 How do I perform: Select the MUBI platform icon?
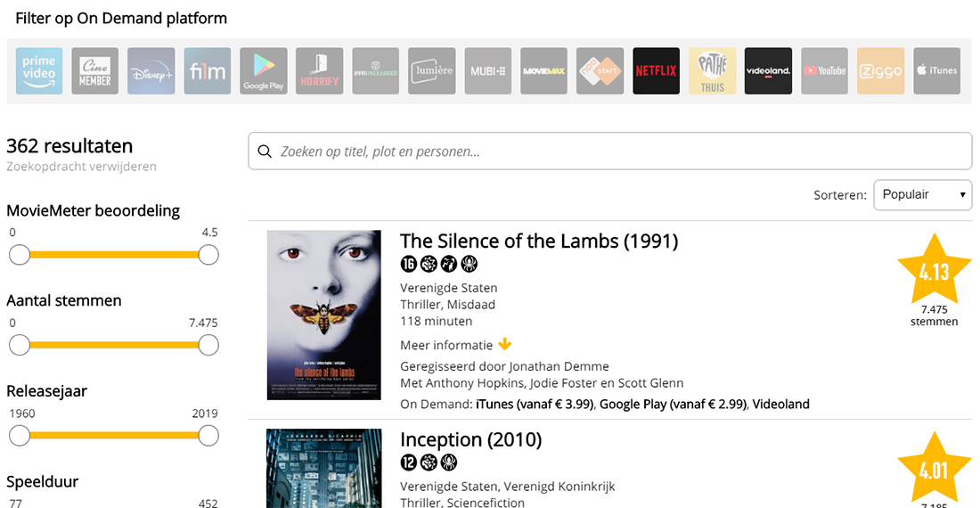coord(488,71)
